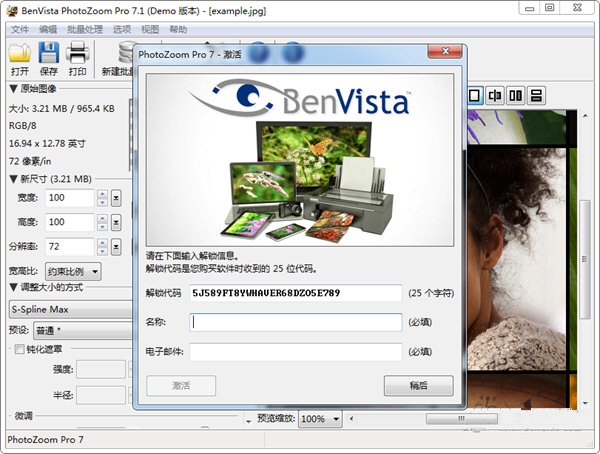Viewport: 600px width, 454px height.
Task: Click the preview scroll down arrow
Action: 585,403
